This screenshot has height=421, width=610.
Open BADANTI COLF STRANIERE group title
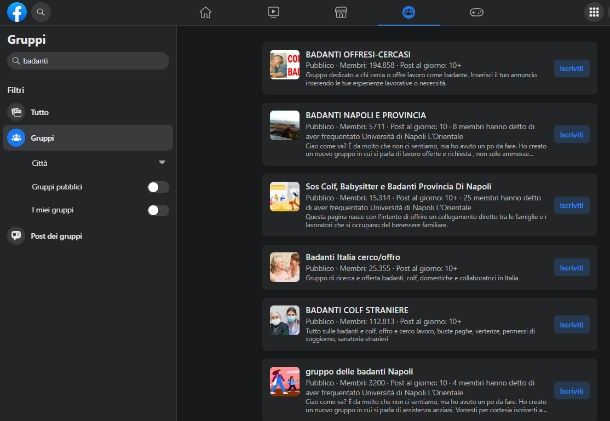pyautogui.click(x=357, y=310)
